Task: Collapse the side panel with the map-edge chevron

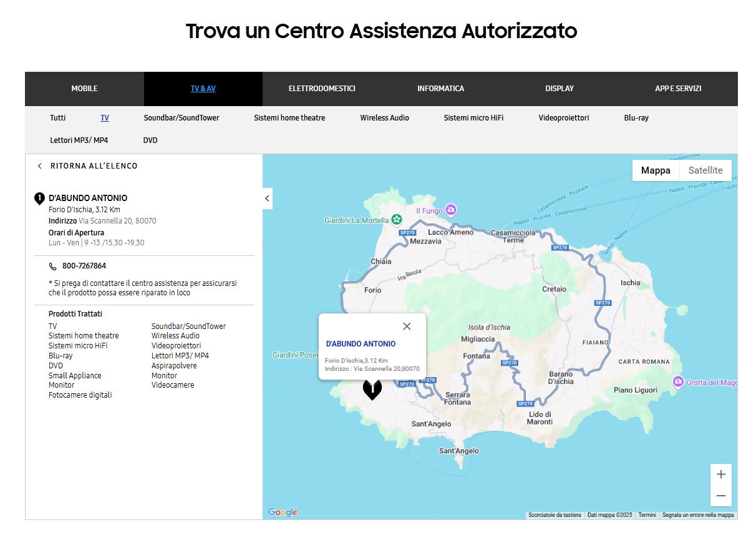Action: (267, 199)
